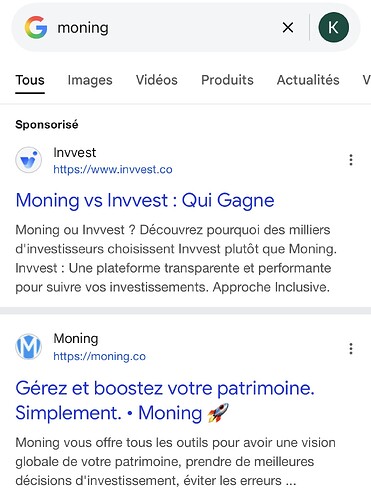Tap the Google logo icon
The height and width of the screenshot is (500, 371).
coord(36,27)
